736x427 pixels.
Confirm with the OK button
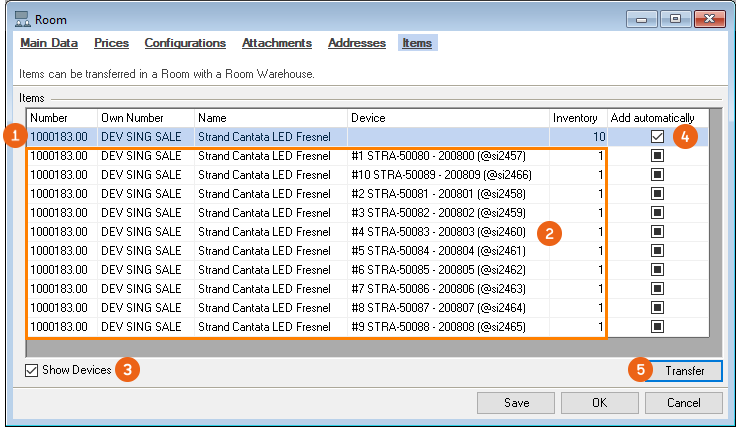tap(600, 402)
